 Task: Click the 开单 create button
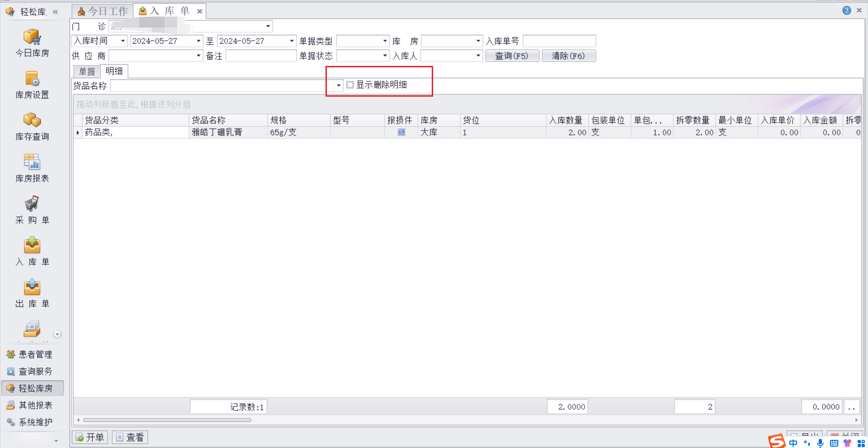90,437
